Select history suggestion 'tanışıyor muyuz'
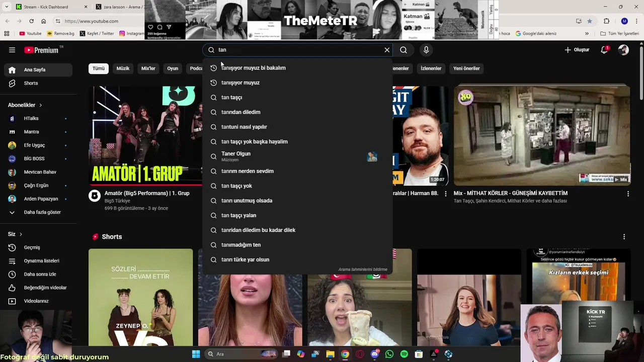The width and height of the screenshot is (644, 362). pos(297,82)
